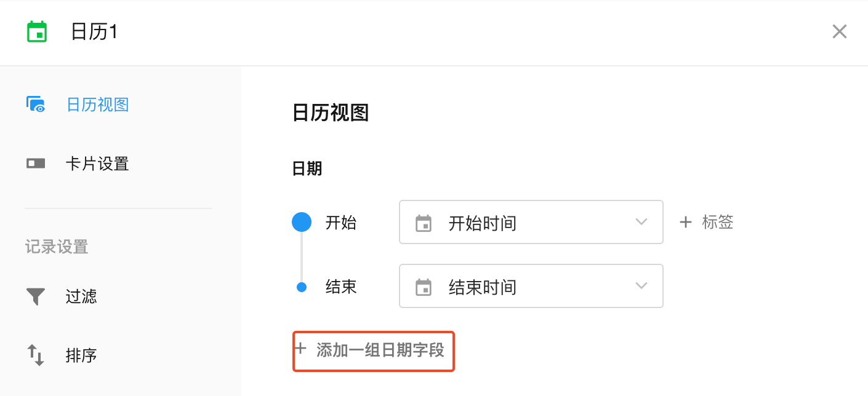The image size is (868, 396).
Task: Close the 日历1 settings dialog
Action: pyautogui.click(x=839, y=31)
